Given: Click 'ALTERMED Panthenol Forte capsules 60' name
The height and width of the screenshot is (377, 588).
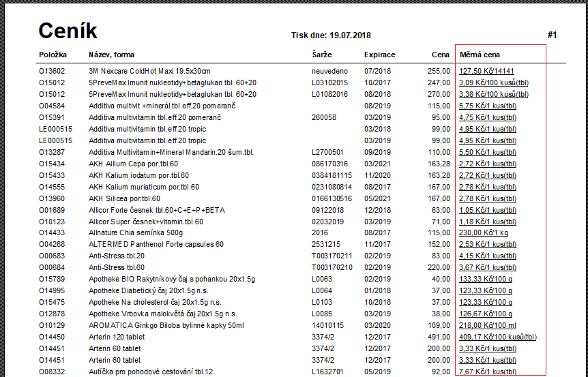Looking at the screenshot, I should tap(156, 244).
